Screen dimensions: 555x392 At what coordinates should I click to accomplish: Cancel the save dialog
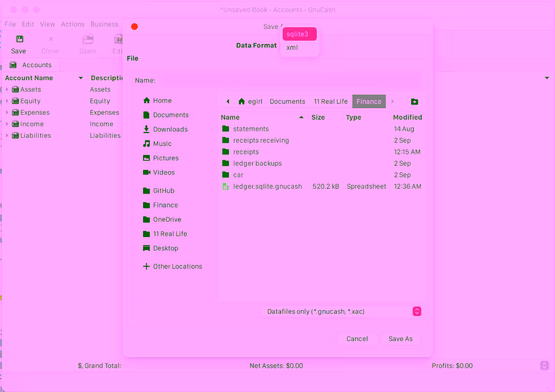357,339
